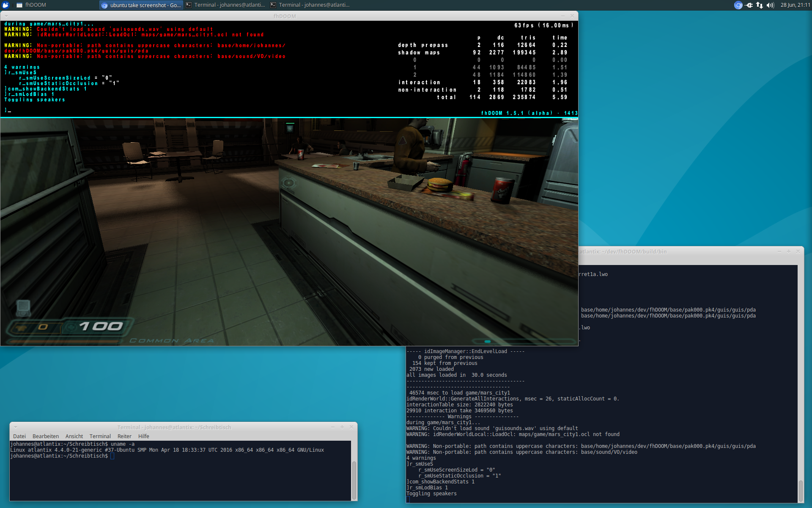Open the Reiter menu
The width and height of the screenshot is (812, 508).
124,436
